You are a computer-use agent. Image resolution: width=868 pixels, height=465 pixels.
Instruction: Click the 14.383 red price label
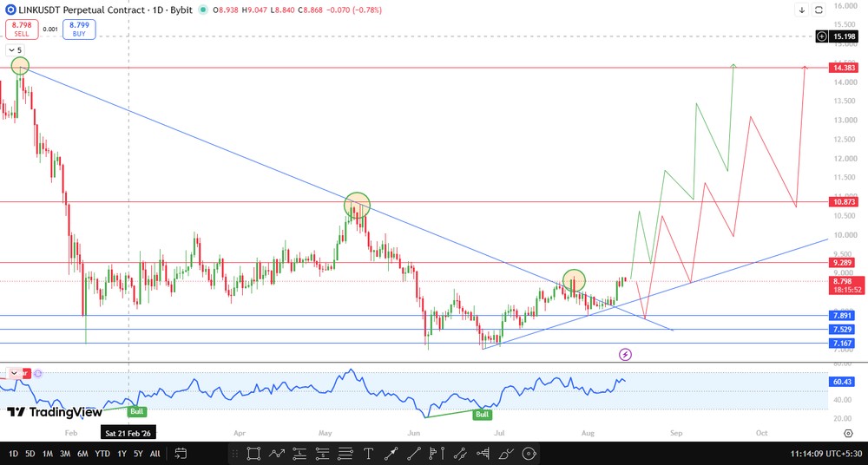point(844,68)
